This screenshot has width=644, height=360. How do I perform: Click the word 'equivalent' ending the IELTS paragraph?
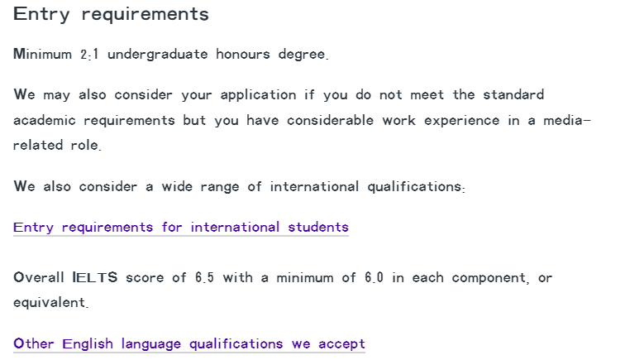click(x=51, y=303)
